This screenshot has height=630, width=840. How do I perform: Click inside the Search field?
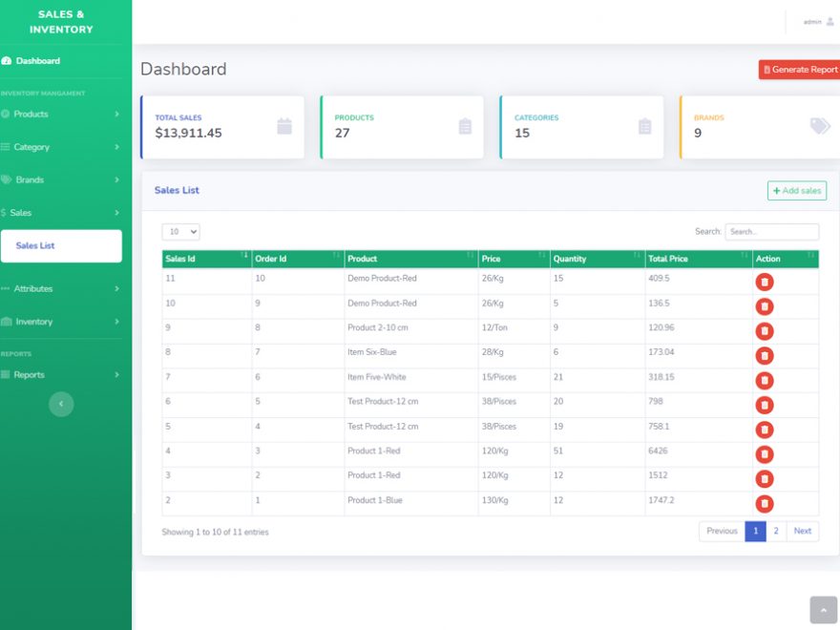[x=771, y=232]
